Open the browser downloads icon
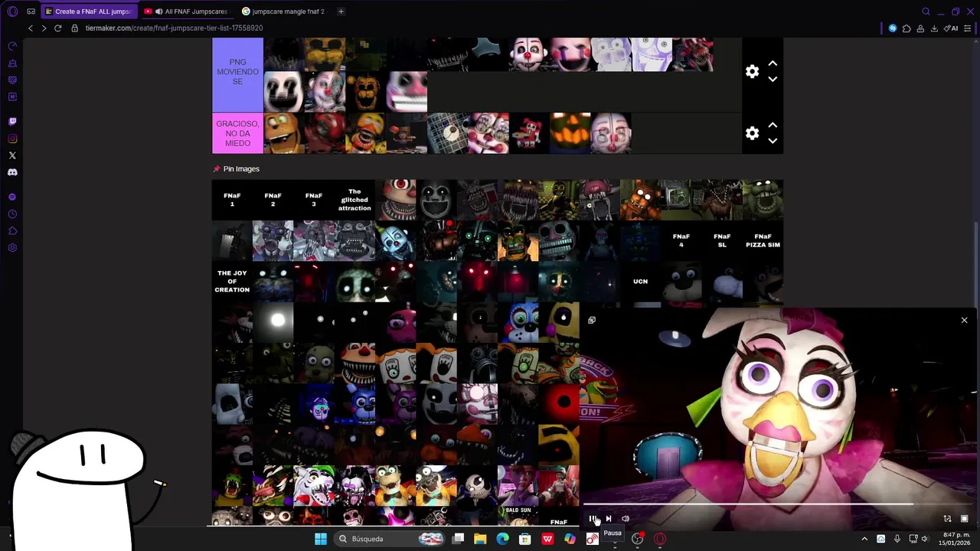The image size is (980, 551). [x=934, y=28]
